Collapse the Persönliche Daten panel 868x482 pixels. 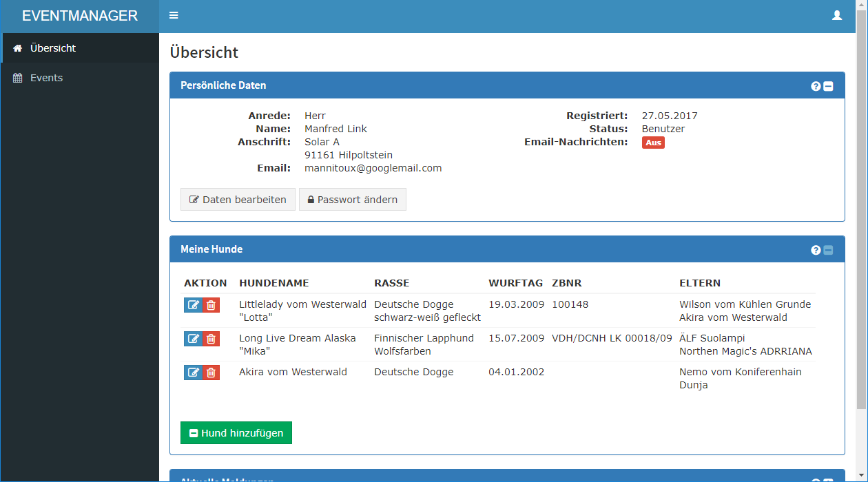(x=828, y=86)
